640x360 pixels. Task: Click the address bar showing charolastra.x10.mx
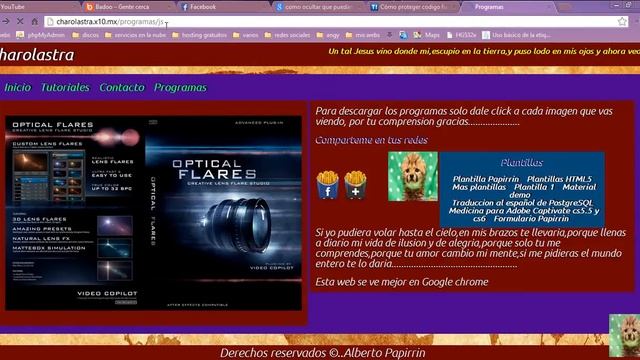[x=331, y=22]
